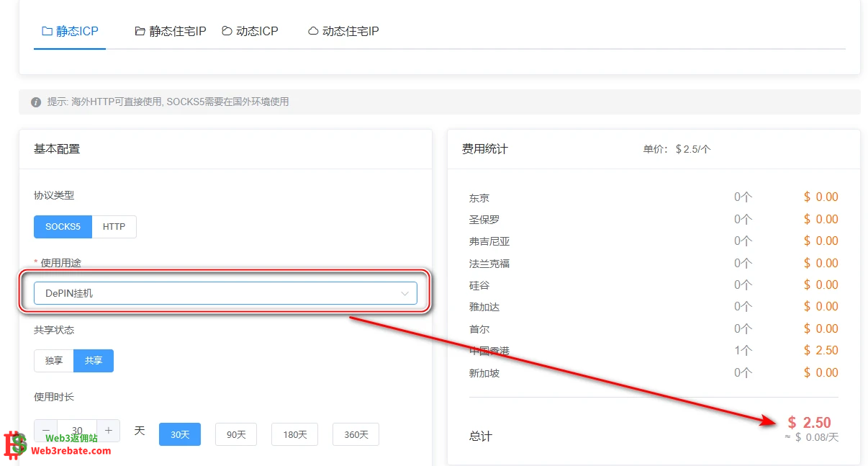Choose 共享 sharing status

coord(94,361)
